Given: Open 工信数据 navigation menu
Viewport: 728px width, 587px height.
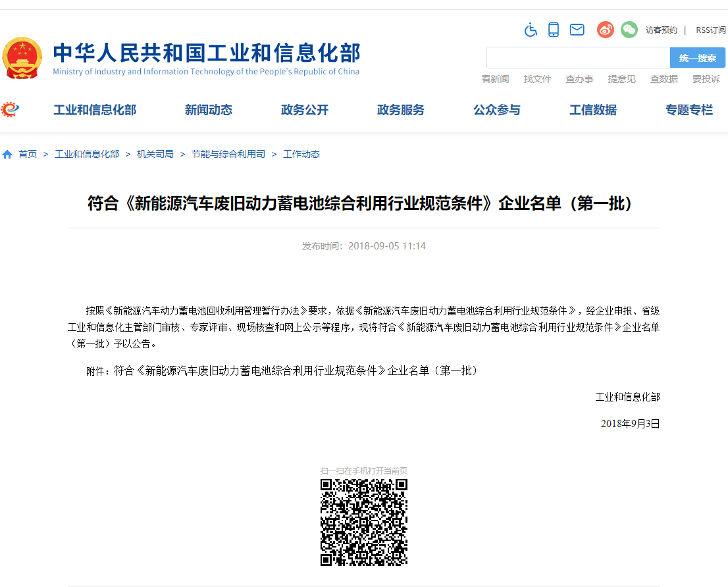Looking at the screenshot, I should tap(593, 110).
